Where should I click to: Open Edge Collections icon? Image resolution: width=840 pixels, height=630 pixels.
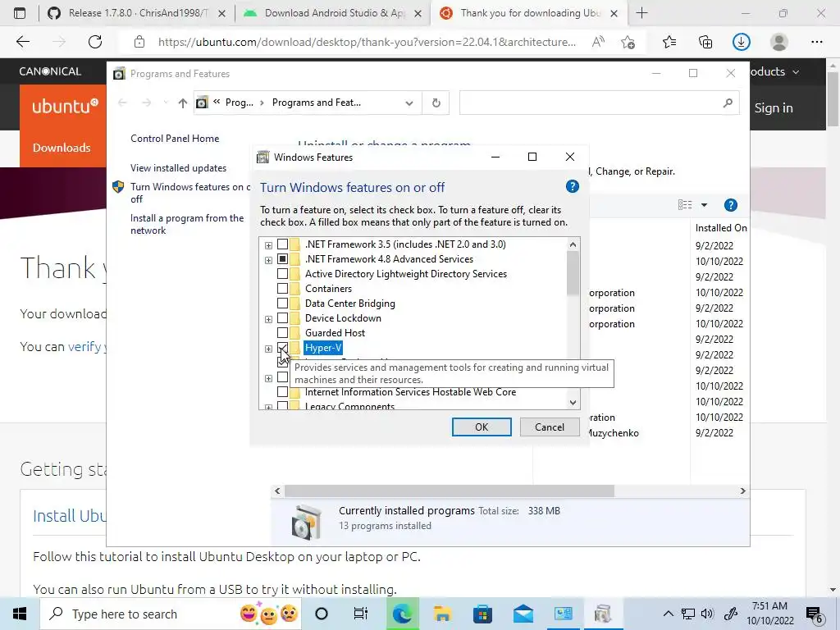705,42
